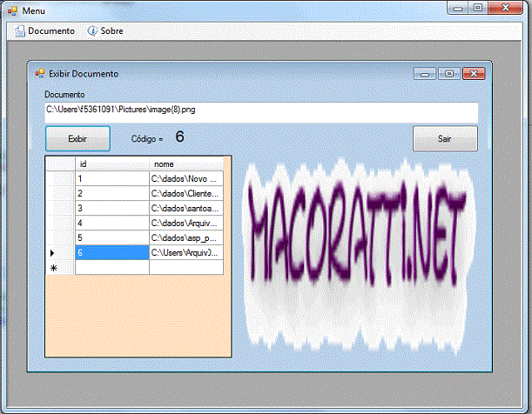Image resolution: width=532 pixels, height=414 pixels.
Task: Select grid cell with id 1
Action: pos(112,178)
